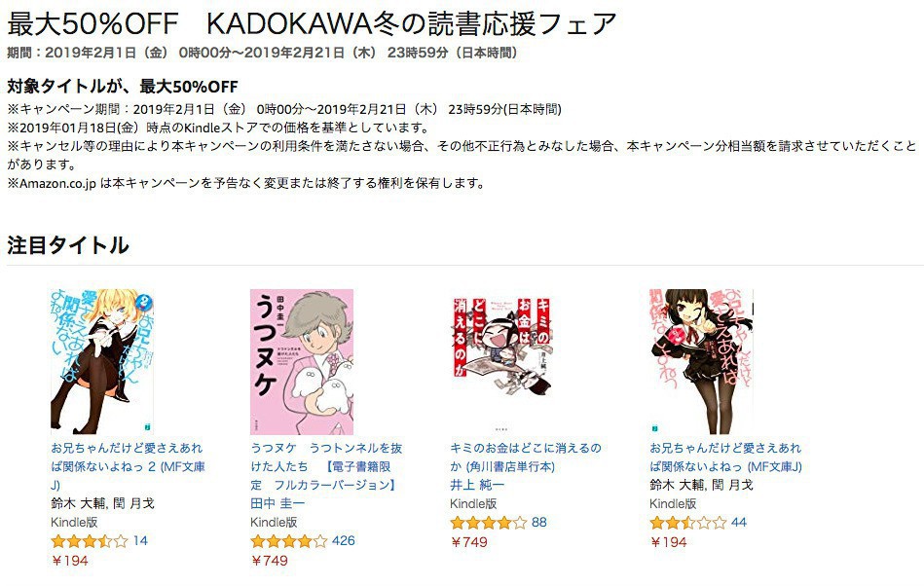Screen dimensions: 924x586
Task: Open author link 井上 純一
Action: 477,485
